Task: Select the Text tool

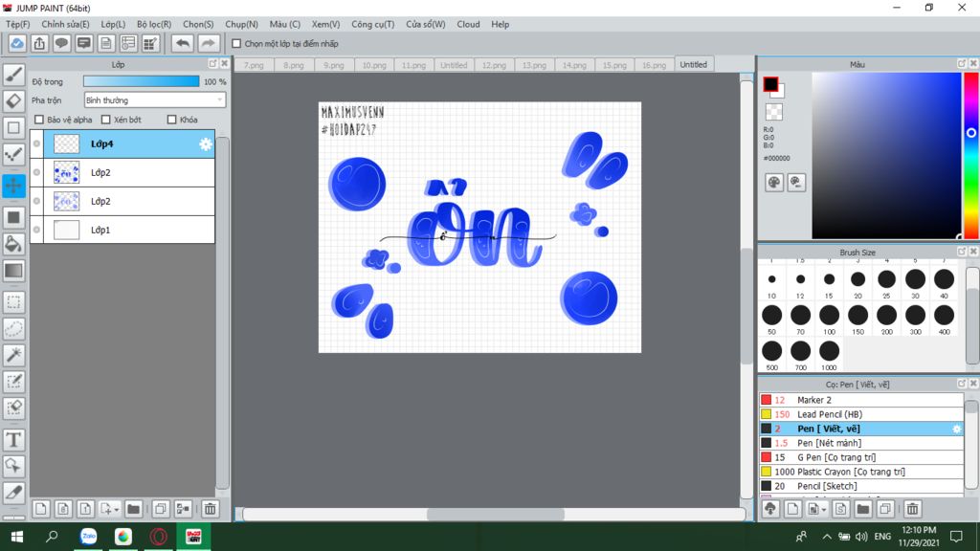Action: (13, 440)
